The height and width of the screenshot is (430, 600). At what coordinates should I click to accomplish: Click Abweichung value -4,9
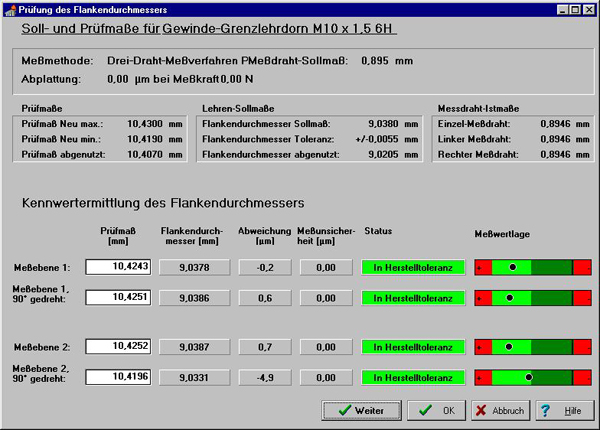pyautogui.click(x=265, y=378)
